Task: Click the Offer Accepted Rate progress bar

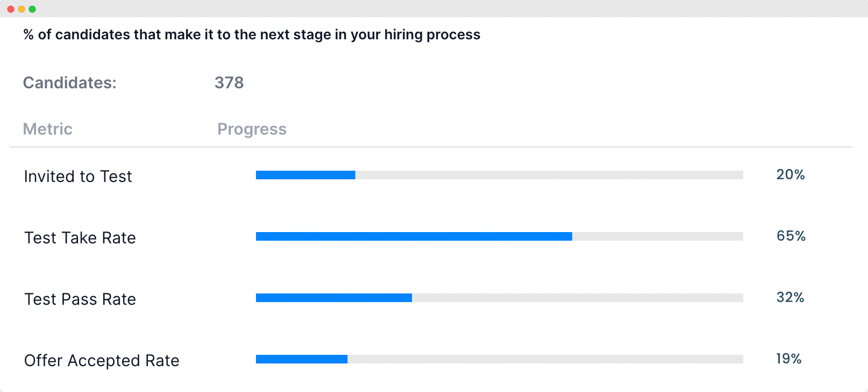Action: 500,359
